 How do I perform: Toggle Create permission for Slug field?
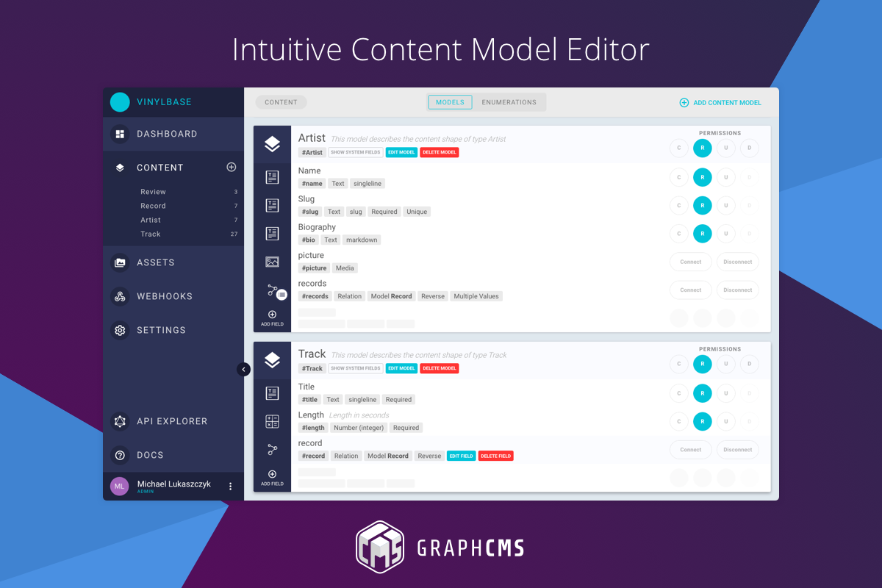(x=679, y=205)
